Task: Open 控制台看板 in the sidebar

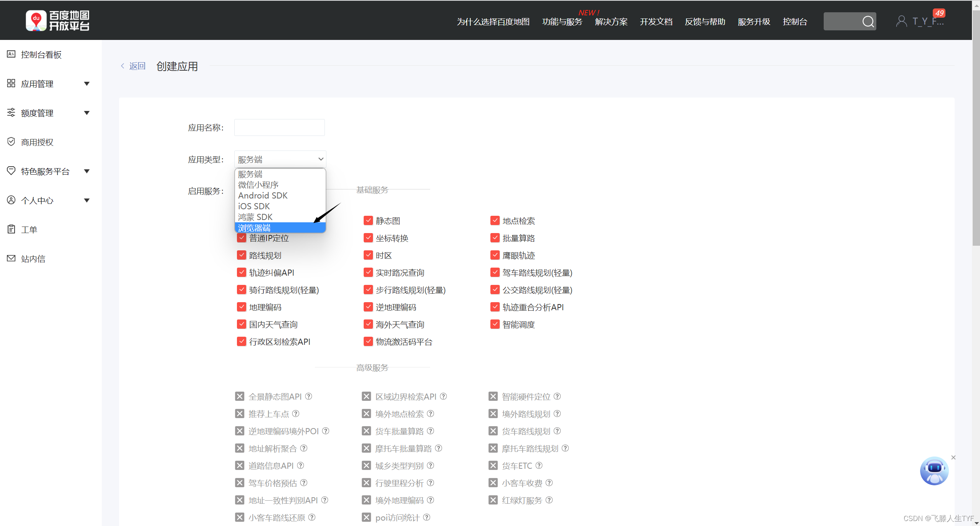Action: pos(41,55)
